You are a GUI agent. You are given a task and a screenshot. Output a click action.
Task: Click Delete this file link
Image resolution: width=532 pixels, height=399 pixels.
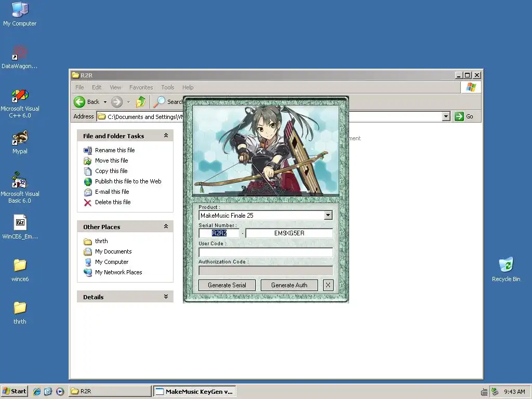coord(113,202)
